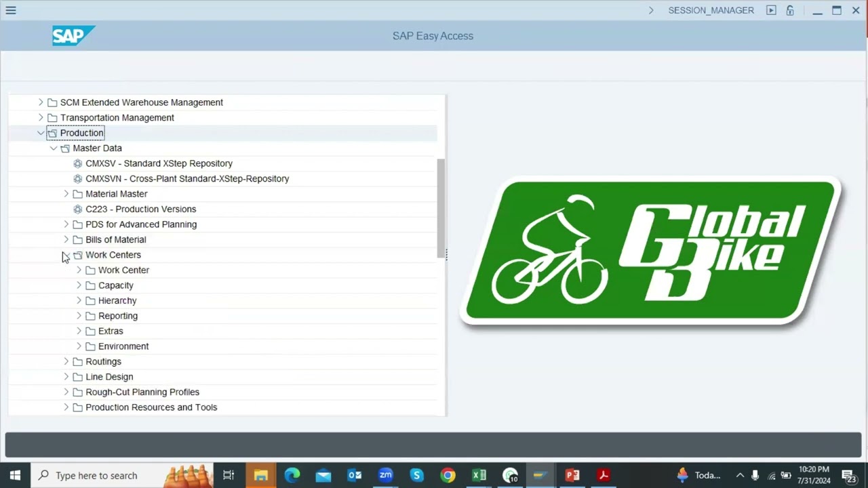
Task: Expand the Hierarchy subfolder
Action: [x=79, y=300]
